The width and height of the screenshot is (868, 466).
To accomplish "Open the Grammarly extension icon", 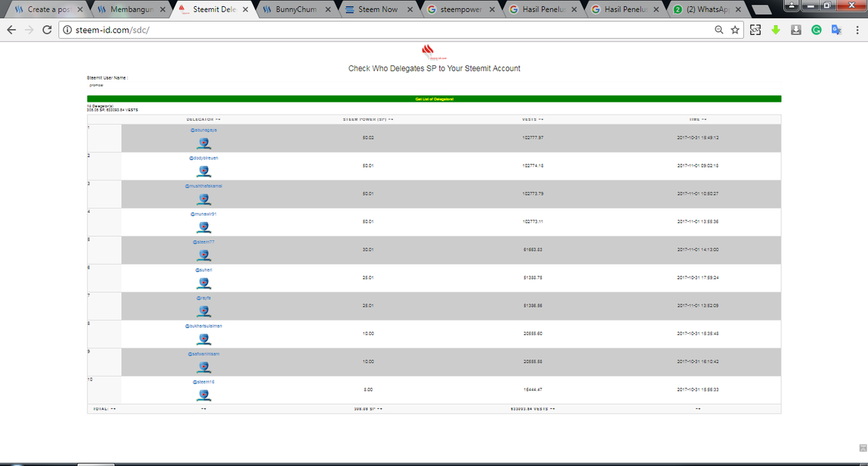I will point(816,30).
